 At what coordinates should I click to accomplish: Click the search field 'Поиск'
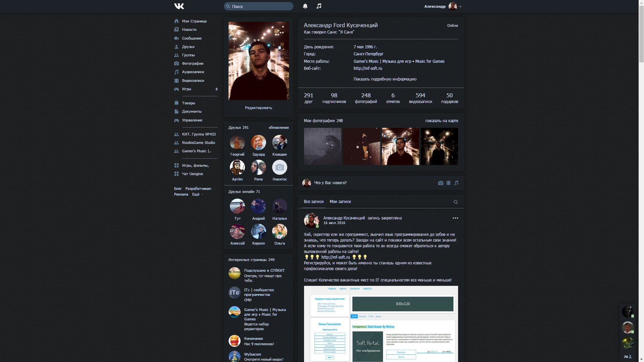(258, 6)
